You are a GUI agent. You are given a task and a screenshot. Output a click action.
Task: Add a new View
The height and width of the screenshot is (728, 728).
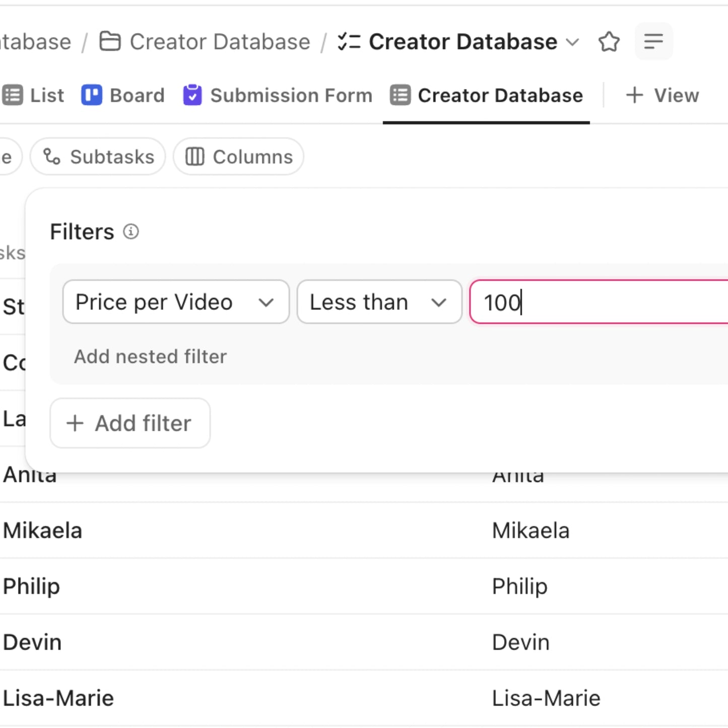tap(662, 95)
